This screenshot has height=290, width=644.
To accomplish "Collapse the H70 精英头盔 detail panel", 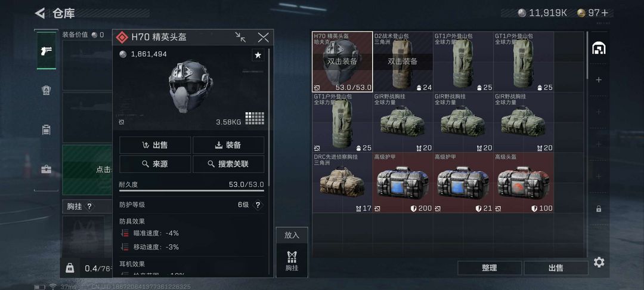I will [x=240, y=38].
